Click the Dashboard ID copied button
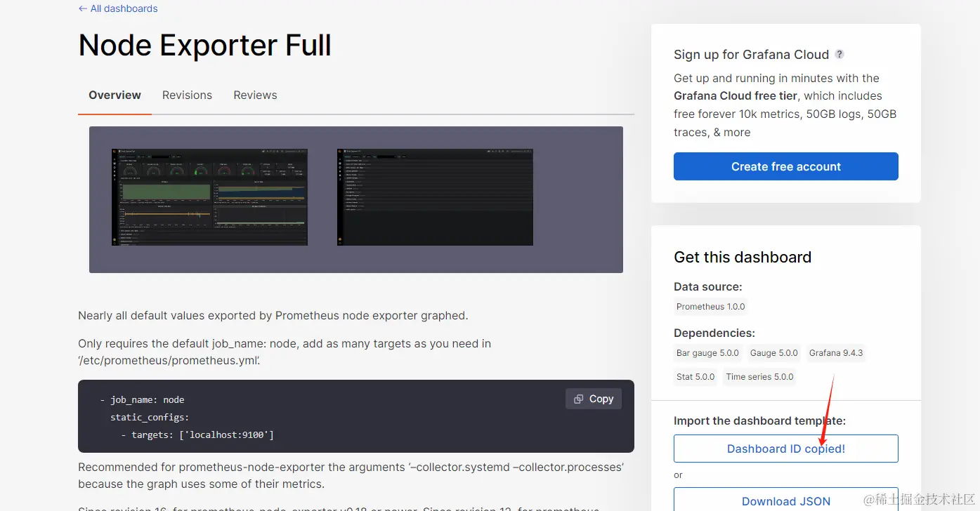The height and width of the screenshot is (511, 980). pos(785,449)
